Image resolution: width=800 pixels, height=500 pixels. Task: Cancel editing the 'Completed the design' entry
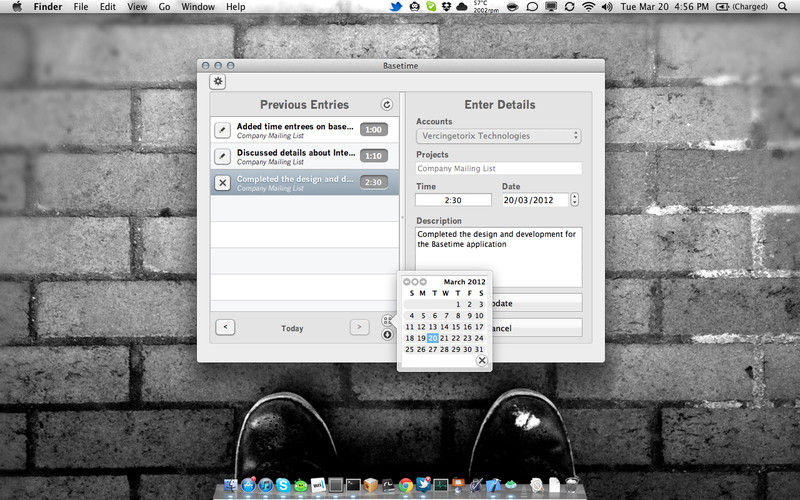222,183
